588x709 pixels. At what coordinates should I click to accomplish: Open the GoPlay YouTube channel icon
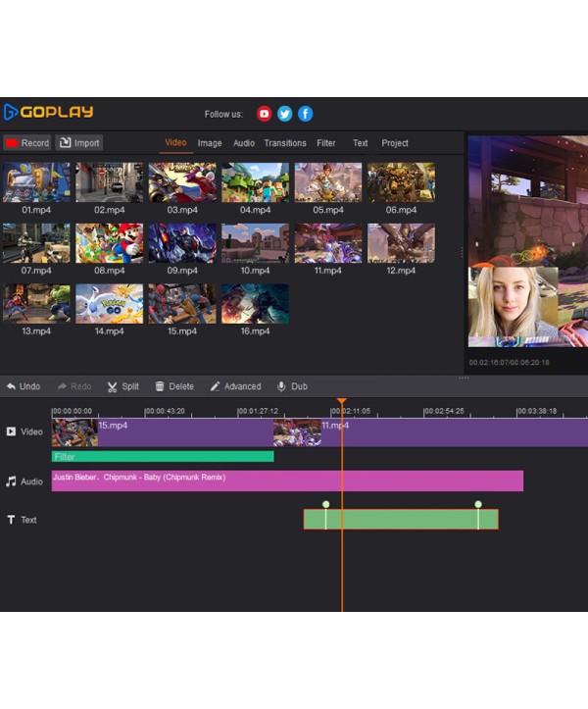click(264, 114)
